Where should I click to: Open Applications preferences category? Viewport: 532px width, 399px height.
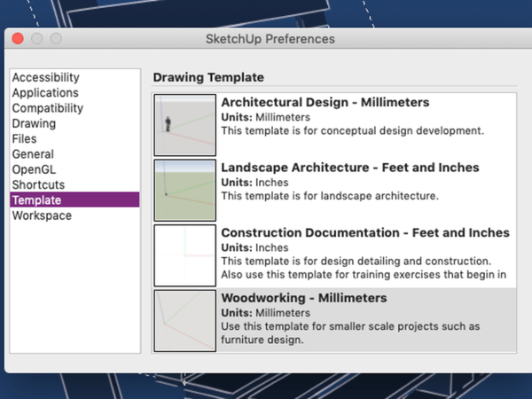[x=45, y=93]
